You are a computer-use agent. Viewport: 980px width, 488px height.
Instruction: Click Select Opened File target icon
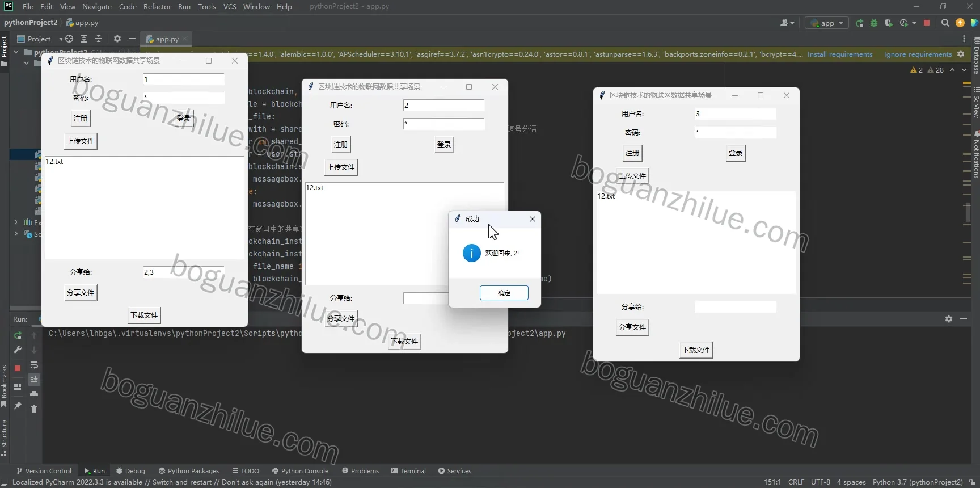pos(69,39)
